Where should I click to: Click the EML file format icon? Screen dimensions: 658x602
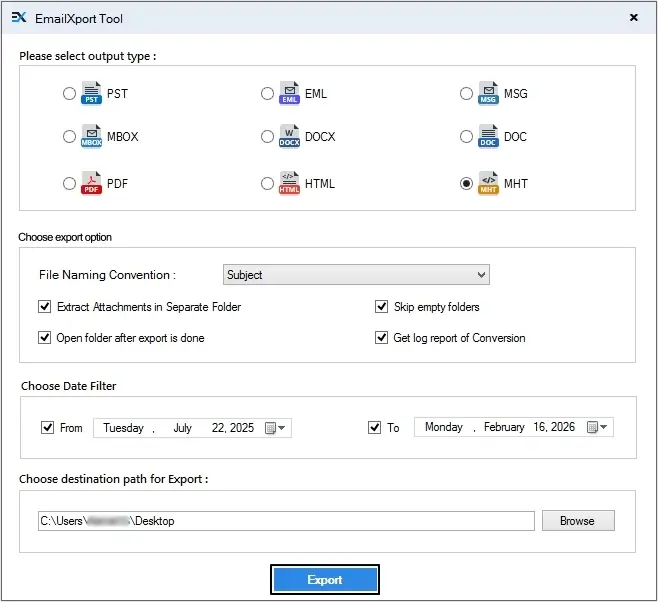[289, 94]
